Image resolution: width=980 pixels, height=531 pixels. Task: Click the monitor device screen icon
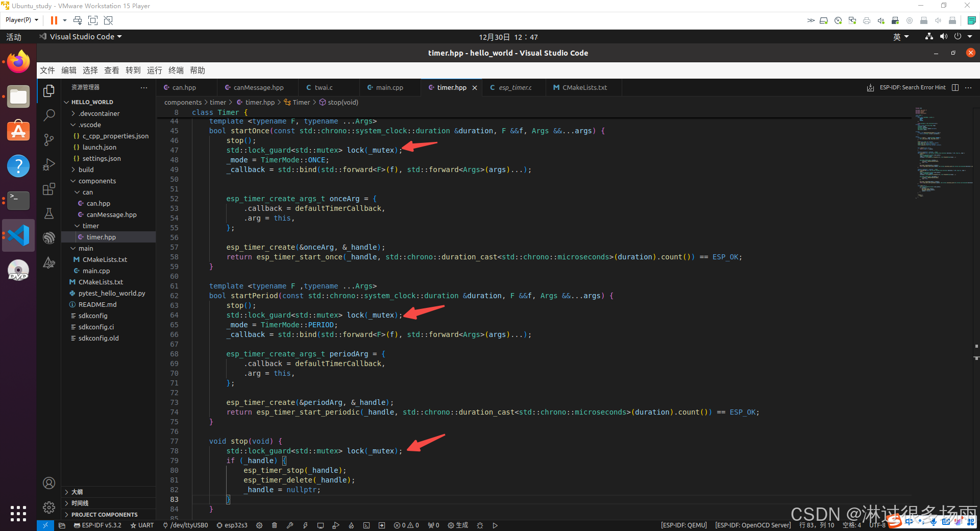coord(321,525)
